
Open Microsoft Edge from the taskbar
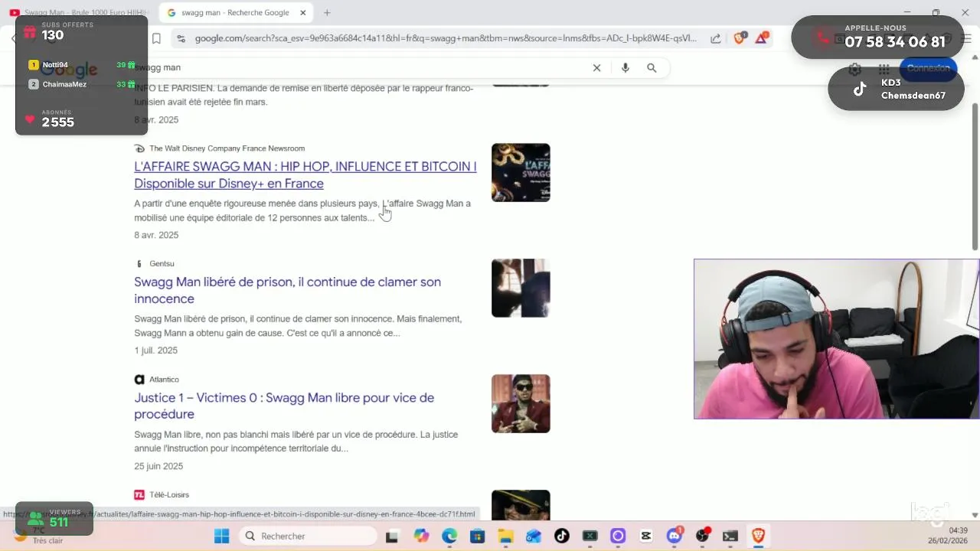point(449,536)
